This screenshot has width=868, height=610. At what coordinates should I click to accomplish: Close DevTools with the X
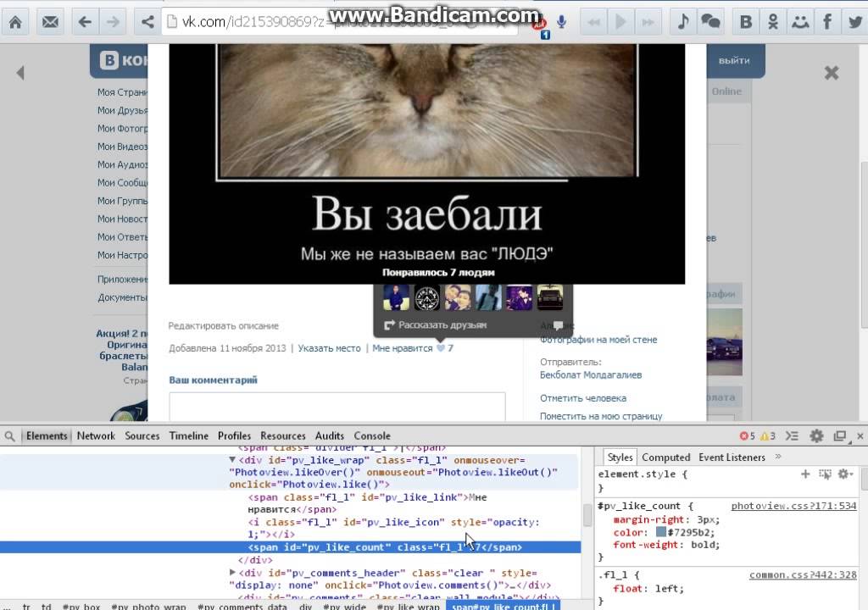860,436
